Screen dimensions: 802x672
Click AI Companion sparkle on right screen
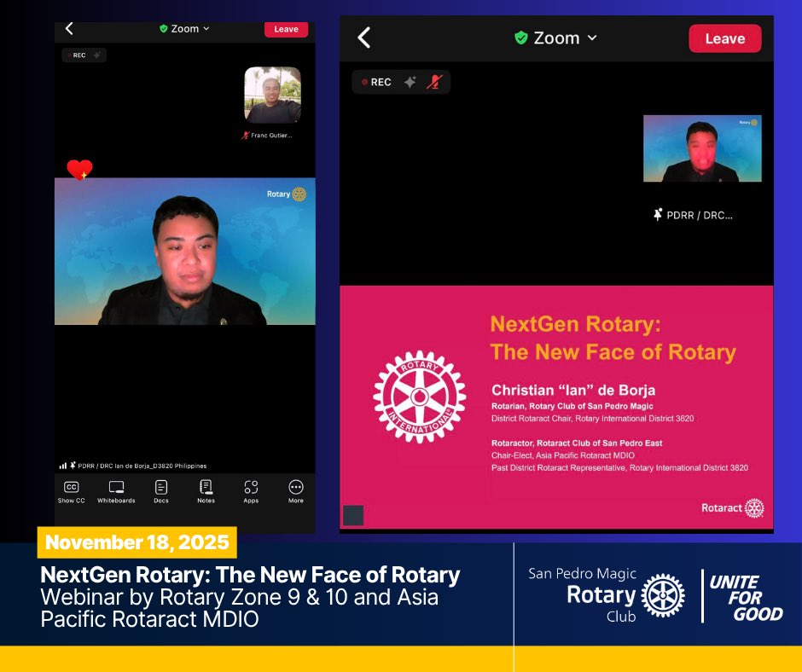(410, 82)
